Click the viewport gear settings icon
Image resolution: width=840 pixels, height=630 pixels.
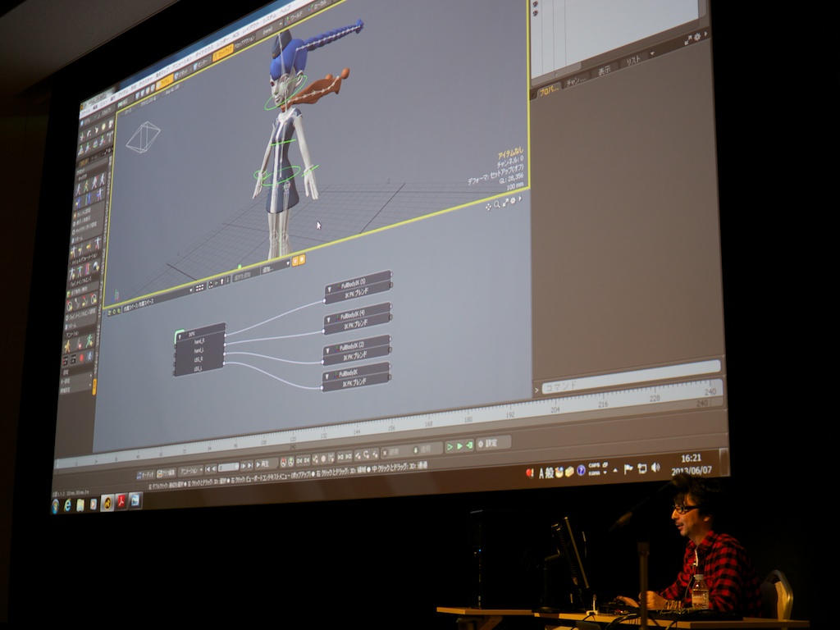513,200
